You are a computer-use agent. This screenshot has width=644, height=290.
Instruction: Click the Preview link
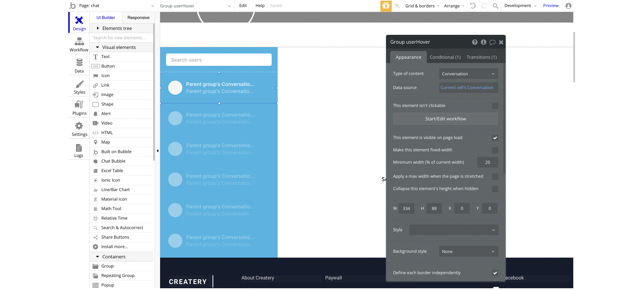click(x=551, y=6)
